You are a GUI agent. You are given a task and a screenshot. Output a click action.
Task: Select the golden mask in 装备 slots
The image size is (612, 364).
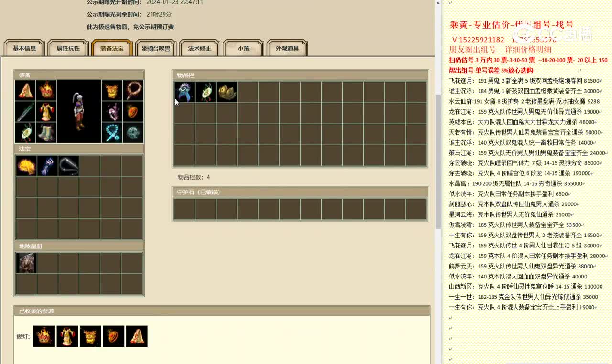(x=112, y=90)
